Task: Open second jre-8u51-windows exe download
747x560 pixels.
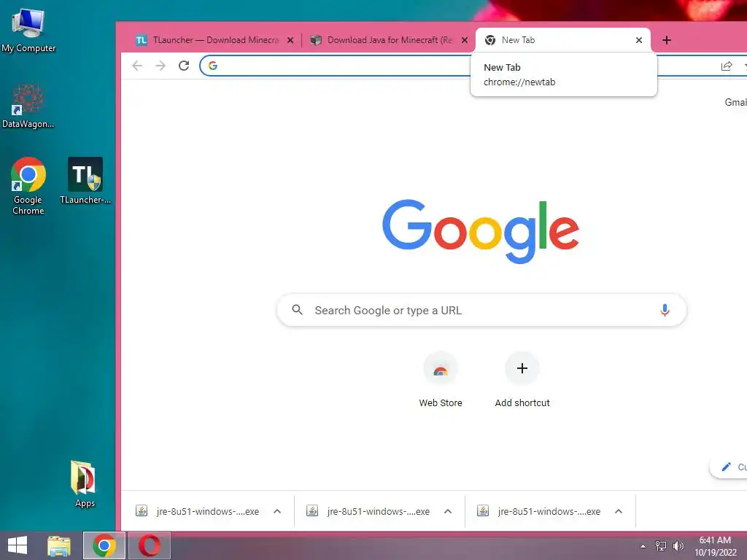Action: pos(368,511)
